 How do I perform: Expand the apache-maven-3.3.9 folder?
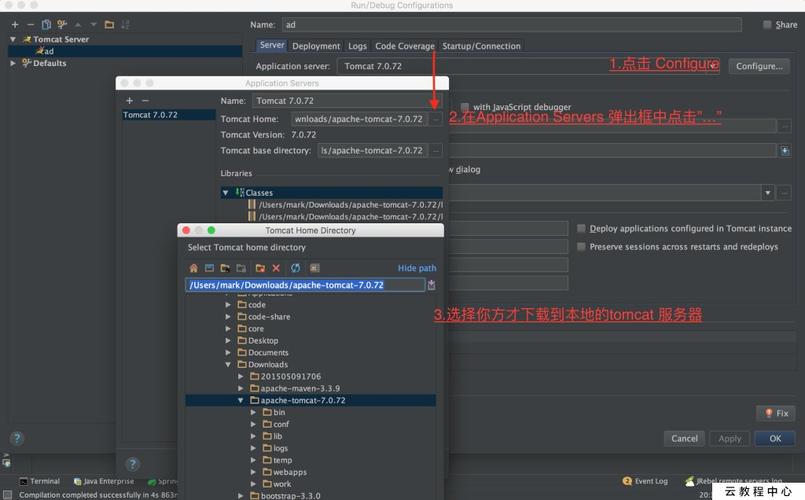240,389
